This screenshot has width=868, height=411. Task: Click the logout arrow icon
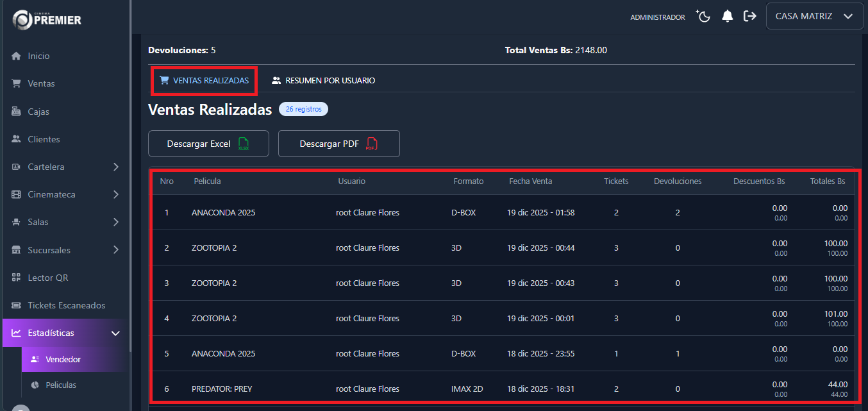(x=749, y=17)
